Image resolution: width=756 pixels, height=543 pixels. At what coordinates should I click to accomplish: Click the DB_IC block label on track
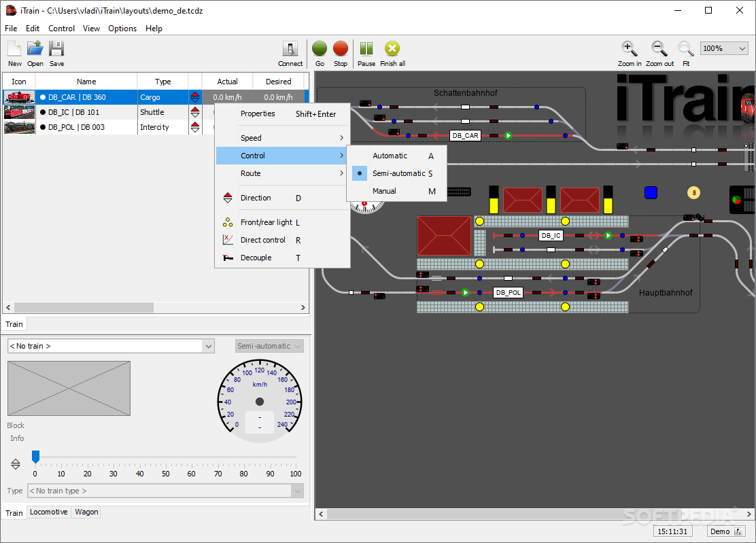[551, 236]
